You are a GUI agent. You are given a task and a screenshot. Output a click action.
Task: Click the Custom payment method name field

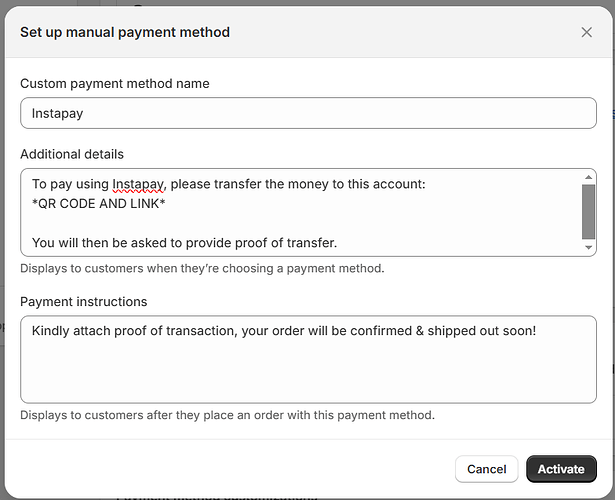click(308, 113)
